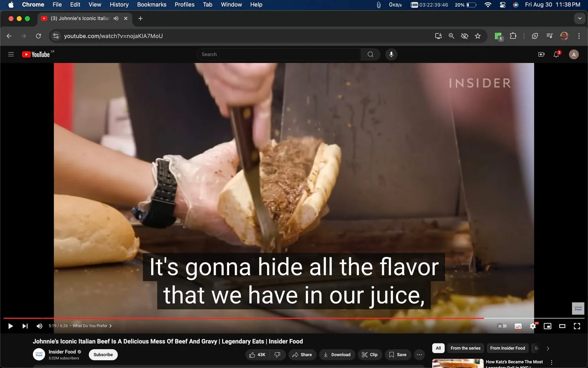Open the YouTube hamburger guide menu
This screenshot has width=588, height=368.
(11, 54)
